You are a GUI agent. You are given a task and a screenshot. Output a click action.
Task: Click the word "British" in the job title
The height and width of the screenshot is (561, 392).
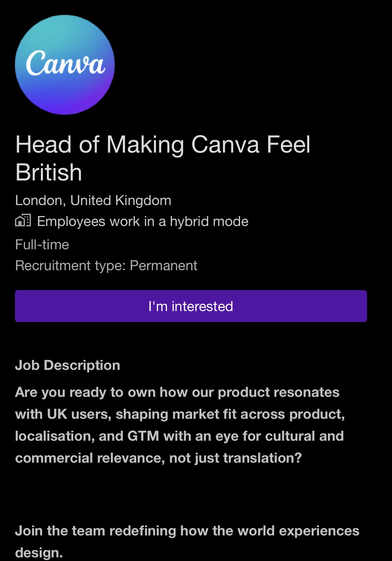pyautogui.click(x=49, y=172)
